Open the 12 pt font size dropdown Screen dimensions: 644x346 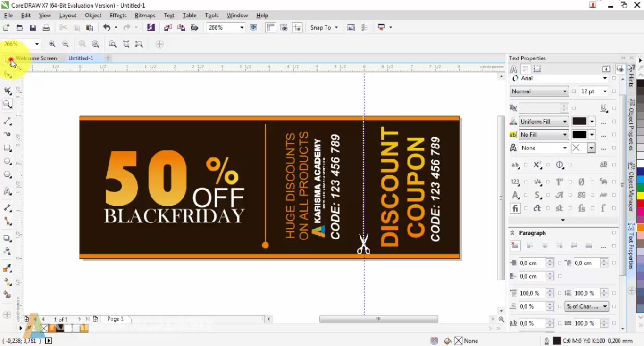coord(605,91)
